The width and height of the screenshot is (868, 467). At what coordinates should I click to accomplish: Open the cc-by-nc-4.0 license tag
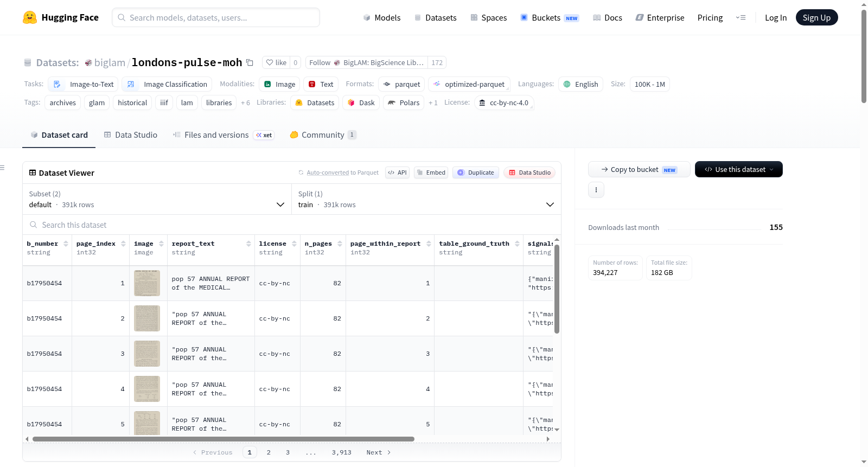(x=504, y=103)
